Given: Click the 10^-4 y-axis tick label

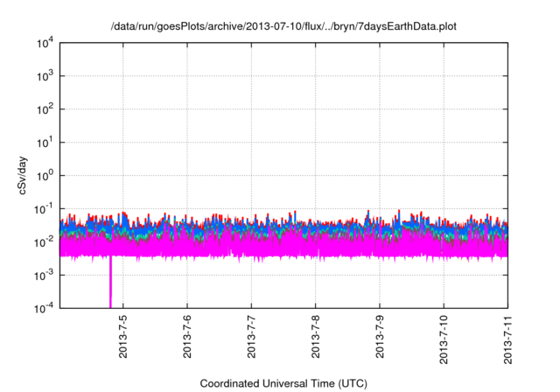Looking at the screenshot, I should point(44,308).
